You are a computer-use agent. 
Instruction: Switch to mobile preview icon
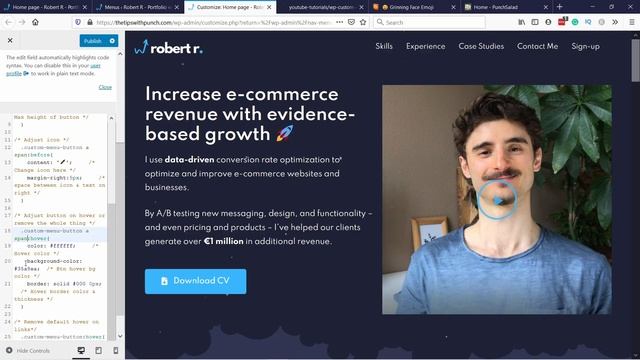(x=116, y=351)
